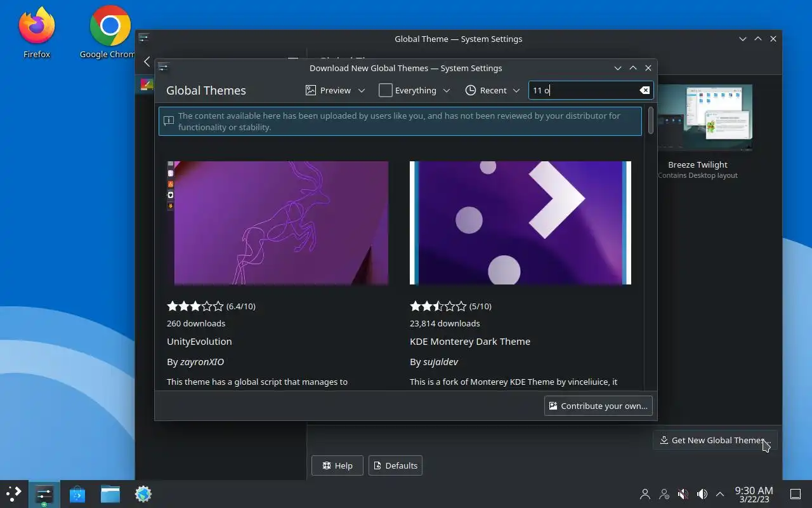Screen dimensions: 812x508
Task: Minimize the System Settings main window
Action: [743, 39]
